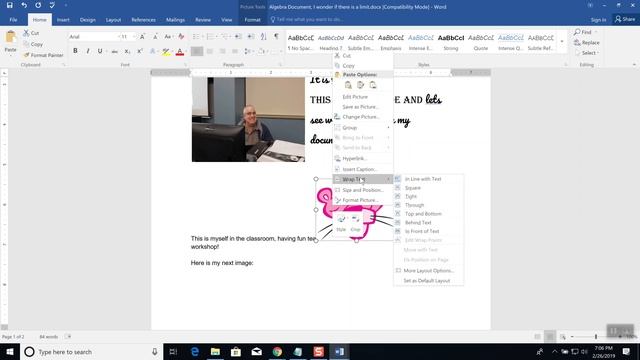This screenshot has height=360, width=640.
Task: Click the Sort icon in Paragraph group
Action: 264,36
